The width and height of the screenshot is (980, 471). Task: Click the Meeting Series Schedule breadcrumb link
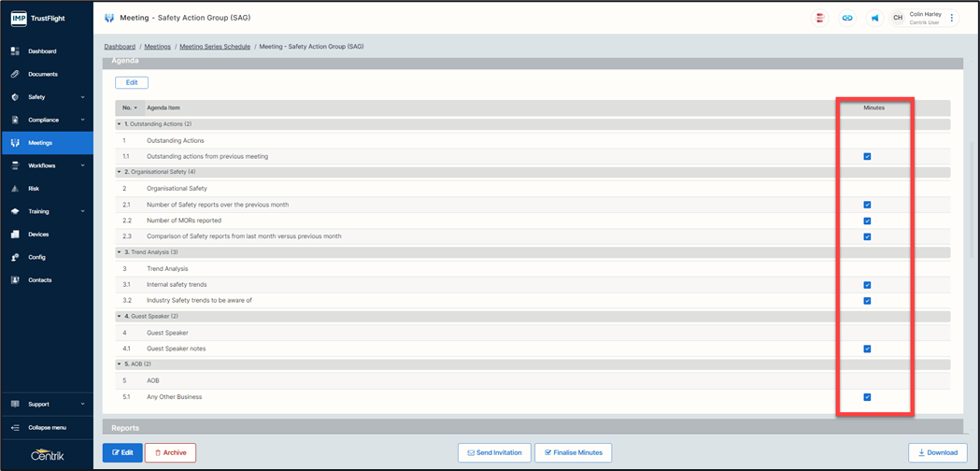(215, 47)
